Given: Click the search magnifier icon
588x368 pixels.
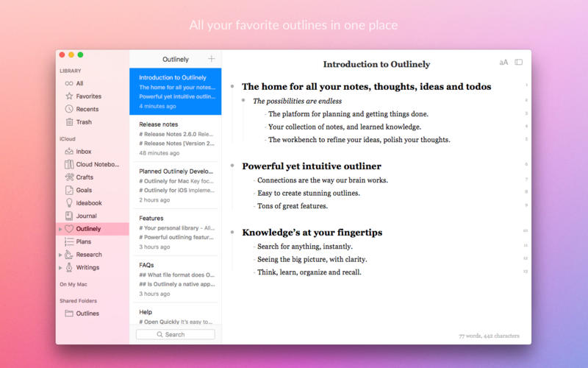Looking at the screenshot, I should (159, 334).
